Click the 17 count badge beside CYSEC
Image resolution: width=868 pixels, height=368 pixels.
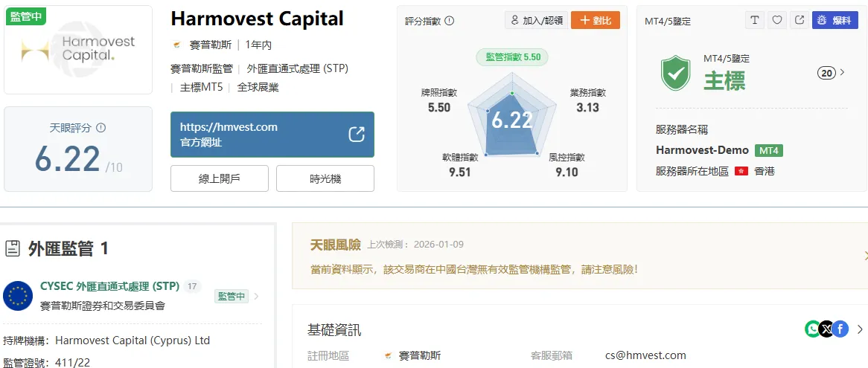(x=192, y=286)
